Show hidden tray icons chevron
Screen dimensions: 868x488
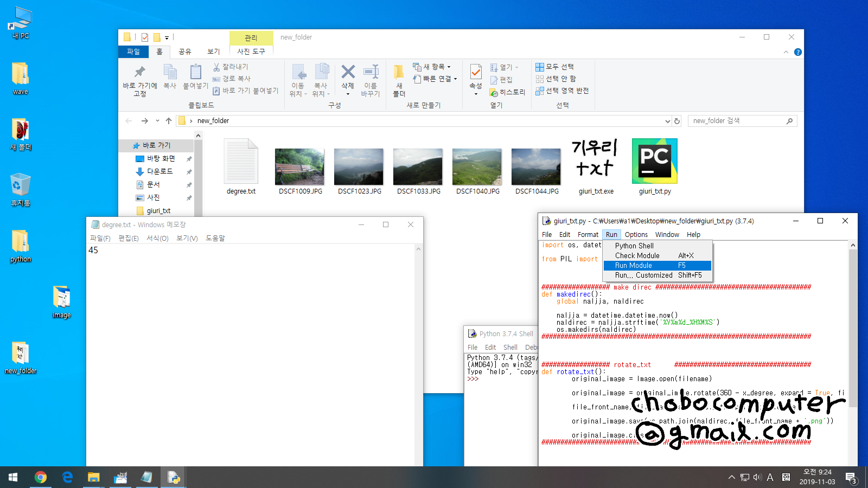point(731,477)
